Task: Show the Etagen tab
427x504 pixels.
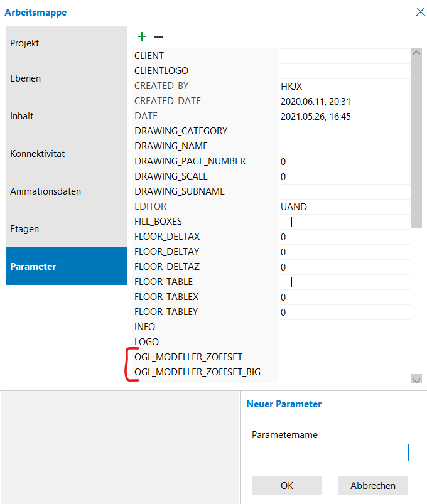Action: tap(67, 229)
